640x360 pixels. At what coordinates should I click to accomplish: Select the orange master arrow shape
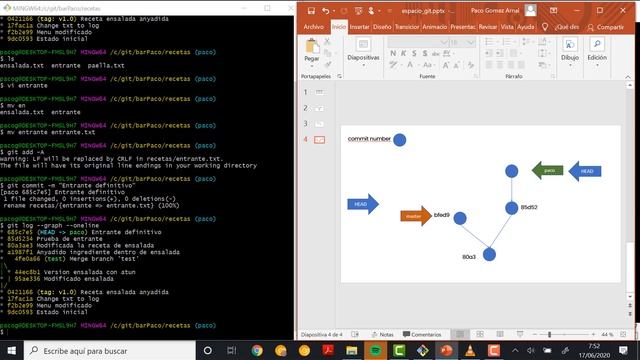tap(416, 216)
